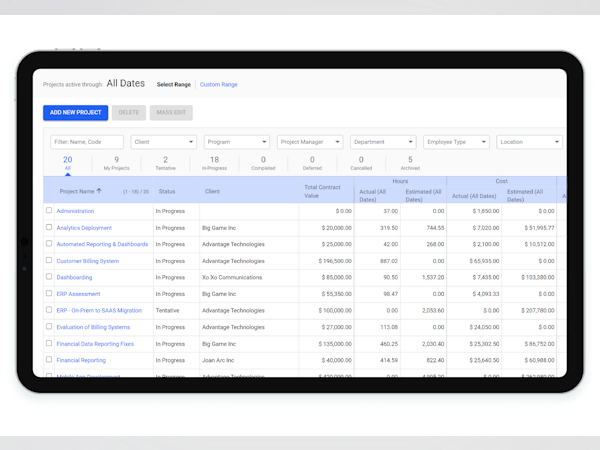Switch to the My Projects tab
Viewport: 600px width, 450px height.
(x=116, y=163)
